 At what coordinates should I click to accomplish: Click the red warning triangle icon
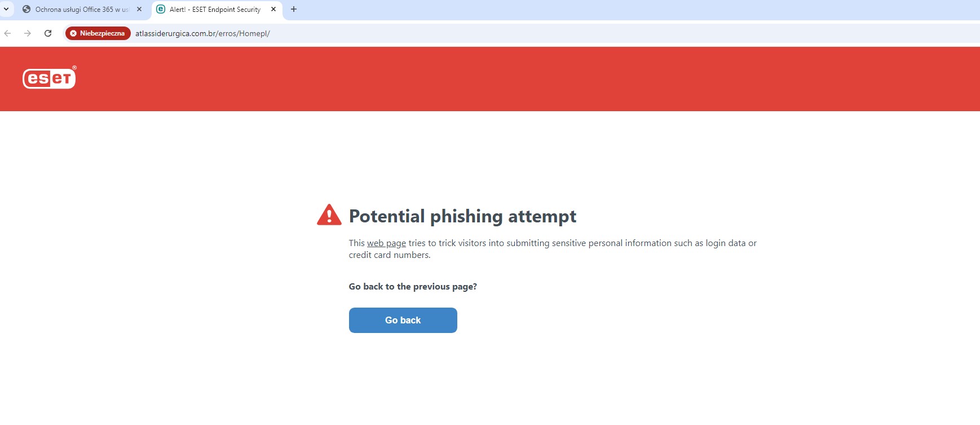click(329, 216)
